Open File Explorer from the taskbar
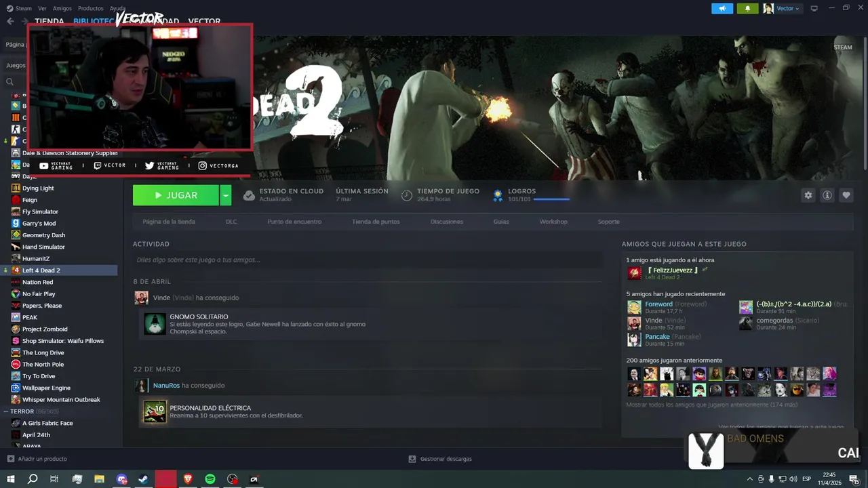868x488 pixels. pyautogui.click(x=100, y=479)
